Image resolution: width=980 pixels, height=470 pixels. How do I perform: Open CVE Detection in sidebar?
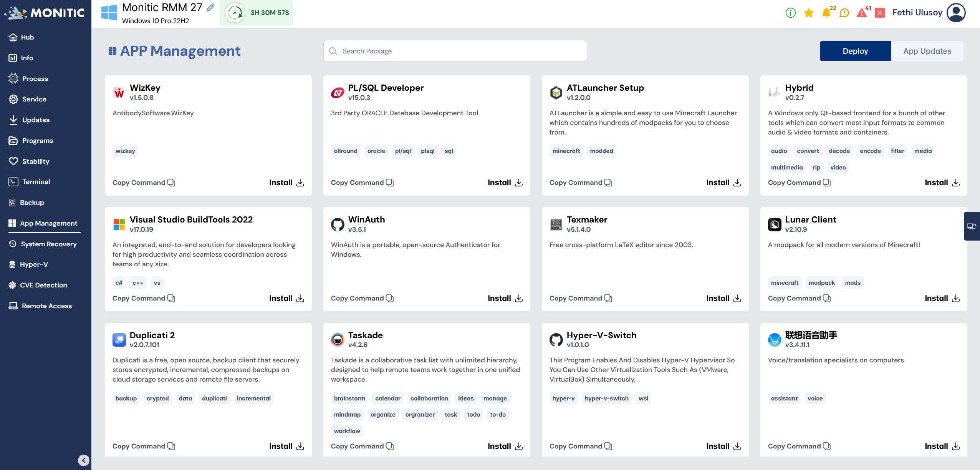pyautogui.click(x=43, y=285)
